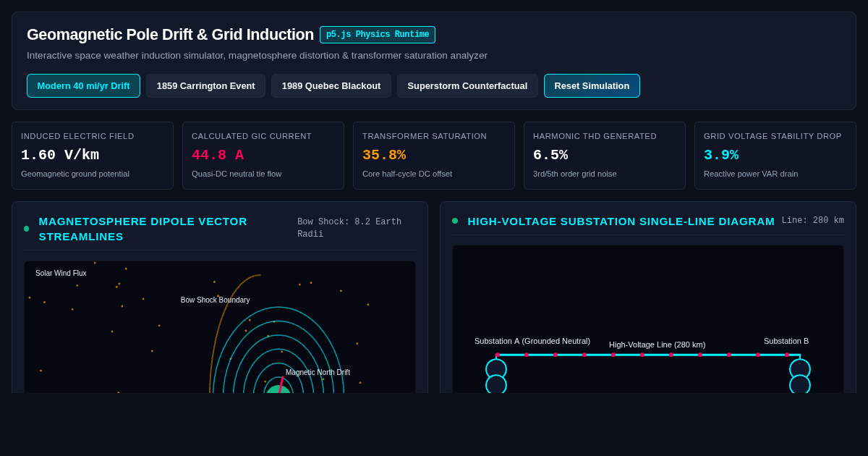Click the 35.8% transformer saturation value

point(384,155)
